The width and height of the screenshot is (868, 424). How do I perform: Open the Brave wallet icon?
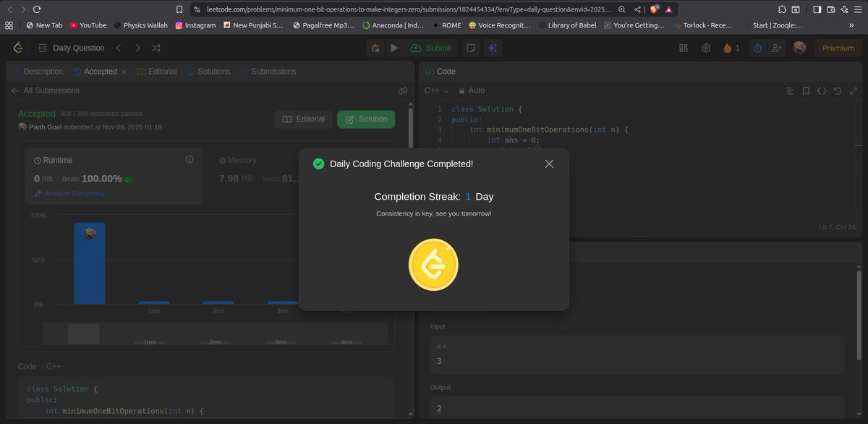pos(830,9)
